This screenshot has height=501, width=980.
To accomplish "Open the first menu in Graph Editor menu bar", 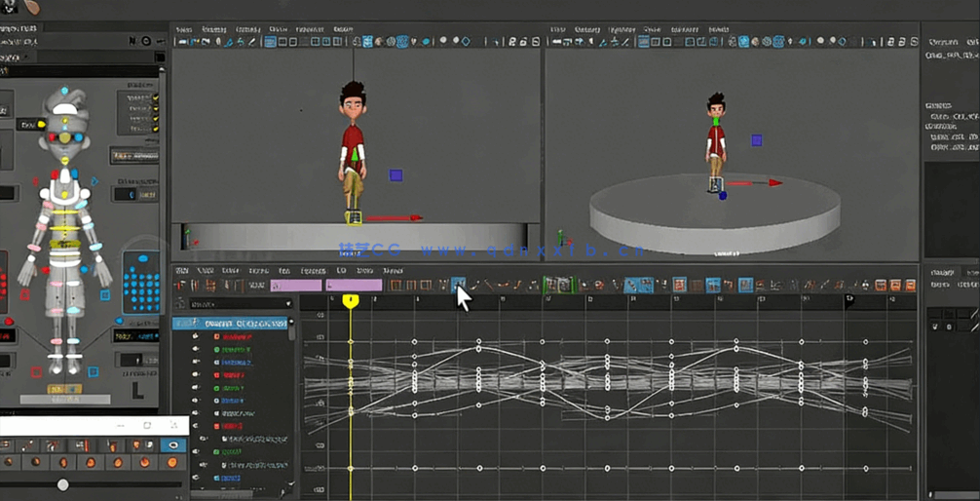I will 182,270.
